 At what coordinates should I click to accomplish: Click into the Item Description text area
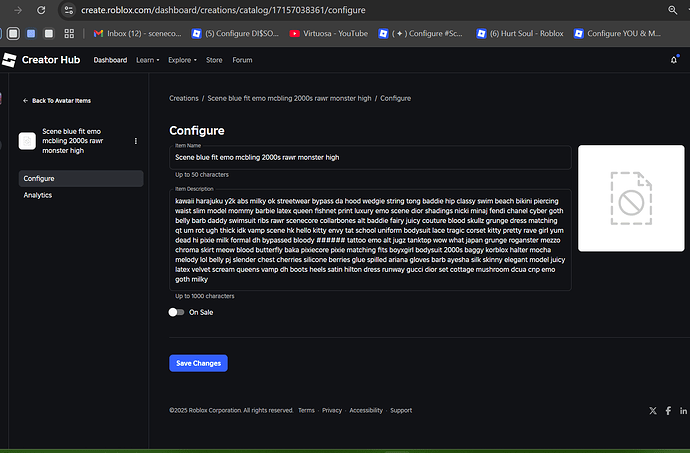click(370, 240)
